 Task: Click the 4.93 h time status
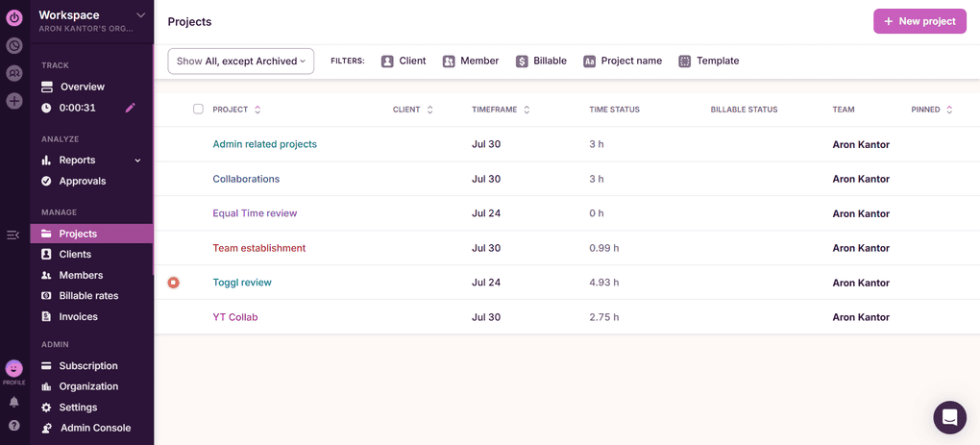pyautogui.click(x=603, y=283)
